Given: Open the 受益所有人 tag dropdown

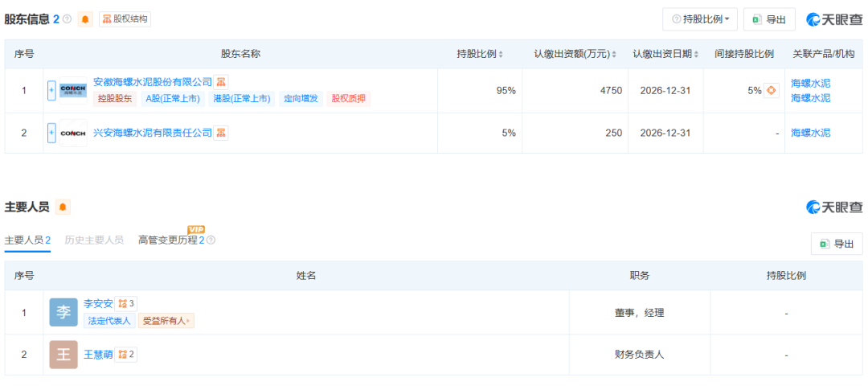Looking at the screenshot, I should click(166, 321).
